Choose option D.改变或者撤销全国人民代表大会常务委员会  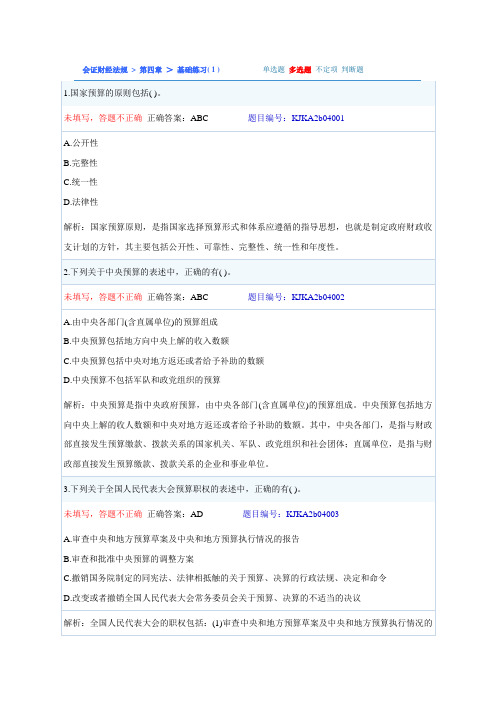pos(212,598)
